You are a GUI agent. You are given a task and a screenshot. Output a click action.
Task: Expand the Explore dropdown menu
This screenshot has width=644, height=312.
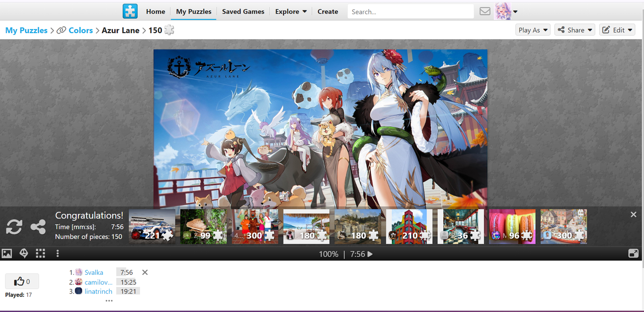click(291, 12)
